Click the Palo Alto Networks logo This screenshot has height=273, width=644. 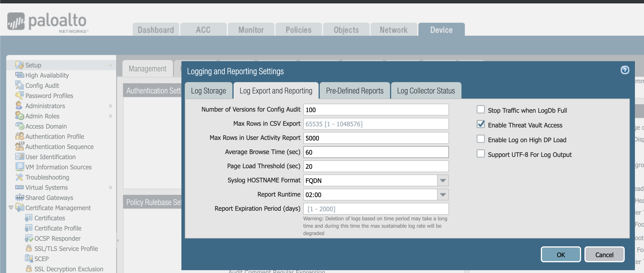point(47,22)
